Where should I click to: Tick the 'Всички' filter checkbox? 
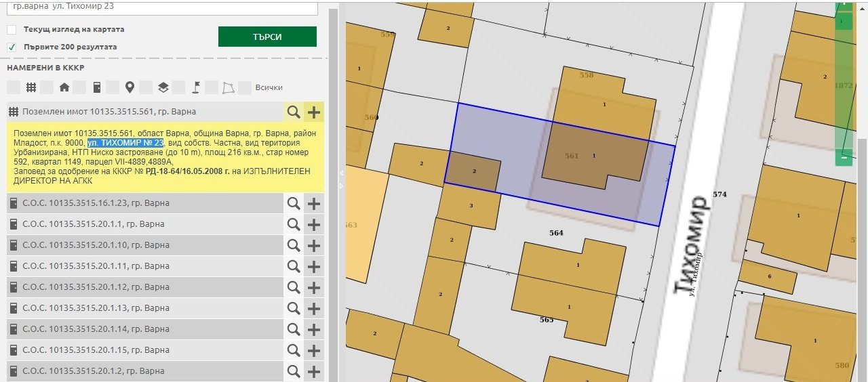[x=245, y=87]
